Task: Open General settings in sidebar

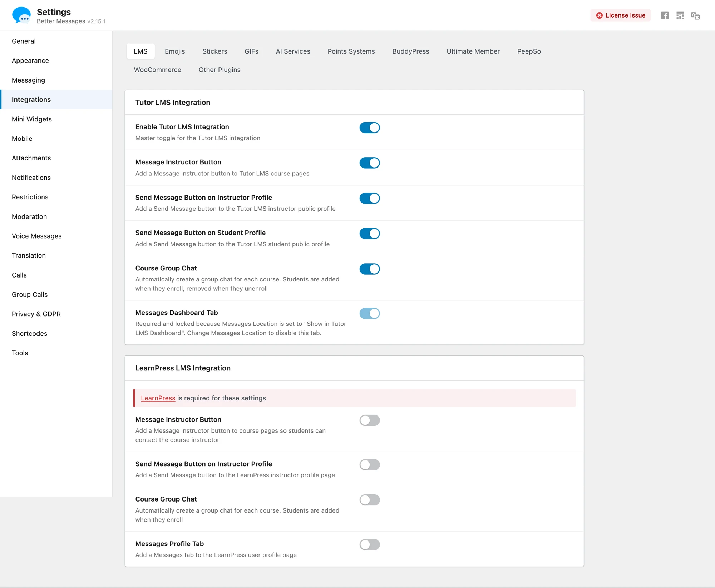Action: [56, 41]
